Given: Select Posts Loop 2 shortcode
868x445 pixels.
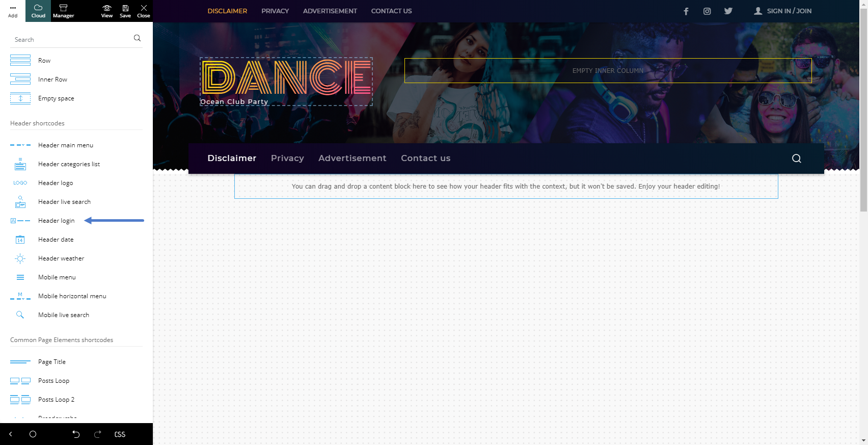Looking at the screenshot, I should 76,400.
